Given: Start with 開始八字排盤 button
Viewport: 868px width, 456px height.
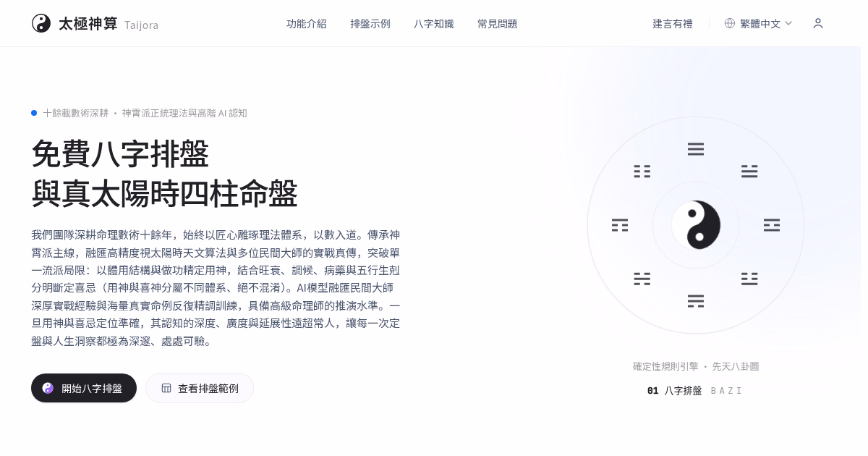Looking at the screenshot, I should point(84,388).
